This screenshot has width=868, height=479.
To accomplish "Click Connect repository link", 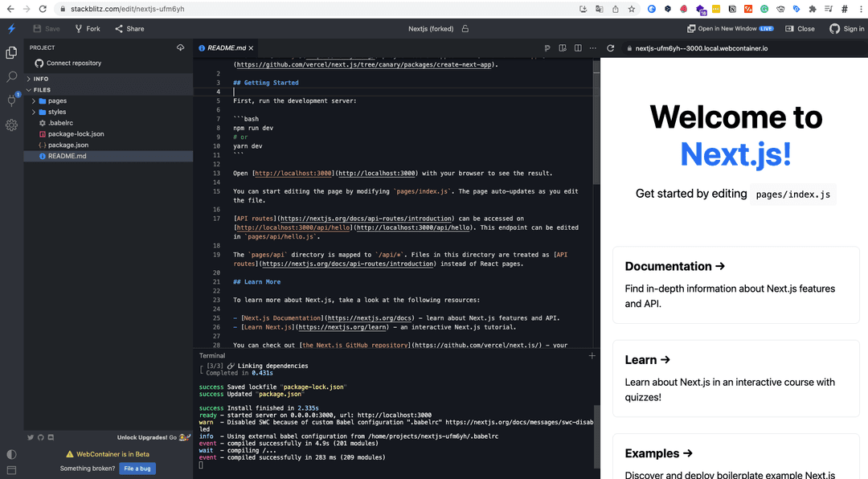I will 73,63.
